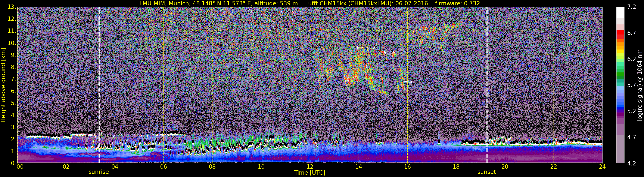Click the colorbar value '4.7'
The height and width of the screenshot is (177, 644).
632,137
